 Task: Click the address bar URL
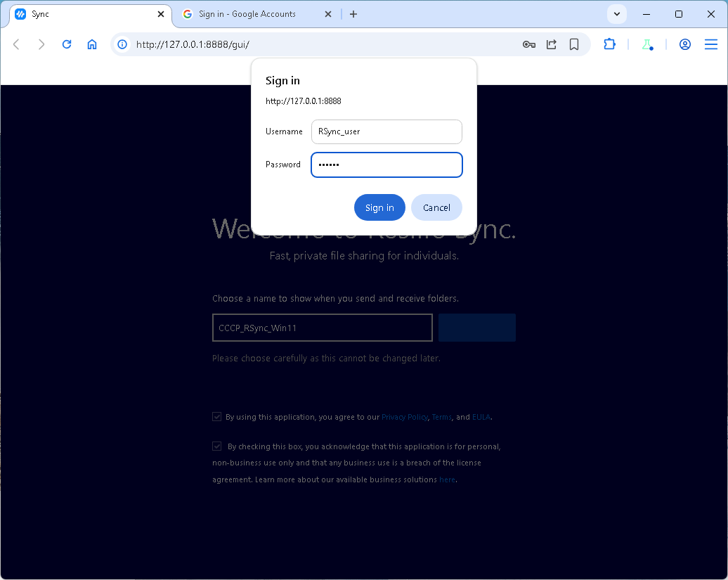[193, 44]
